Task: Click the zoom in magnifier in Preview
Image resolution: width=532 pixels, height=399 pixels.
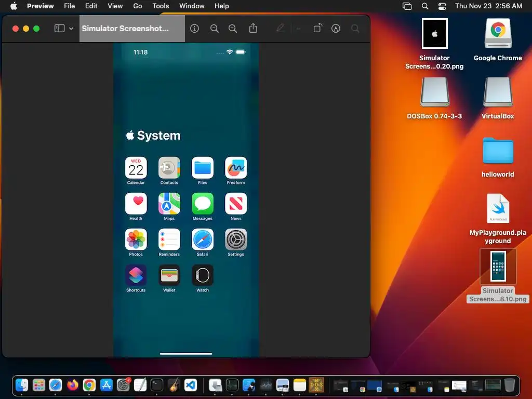Action: pos(233,29)
